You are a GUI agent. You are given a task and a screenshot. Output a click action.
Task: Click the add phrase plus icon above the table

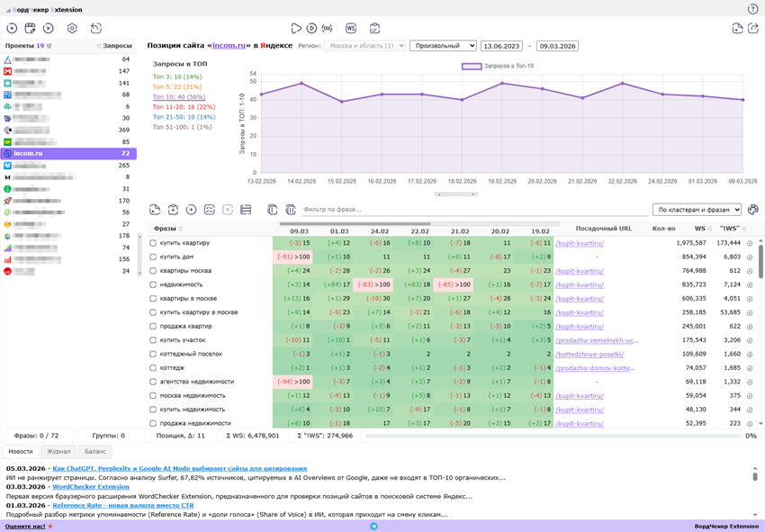point(191,210)
